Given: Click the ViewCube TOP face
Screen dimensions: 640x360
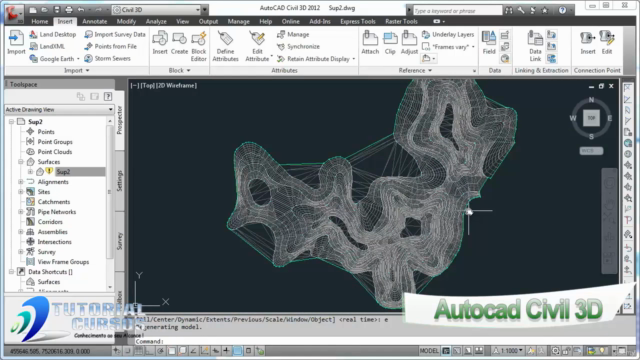Looking at the screenshot, I should pos(591,118).
